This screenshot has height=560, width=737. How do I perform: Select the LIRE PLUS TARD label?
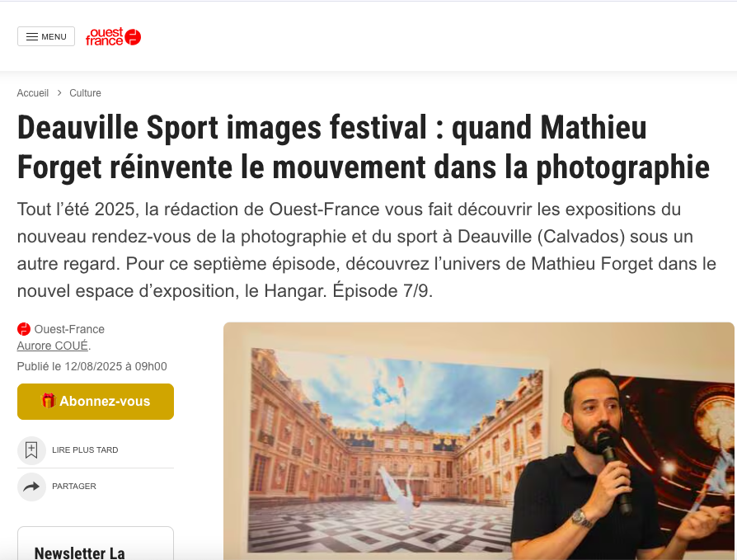pyautogui.click(x=85, y=450)
